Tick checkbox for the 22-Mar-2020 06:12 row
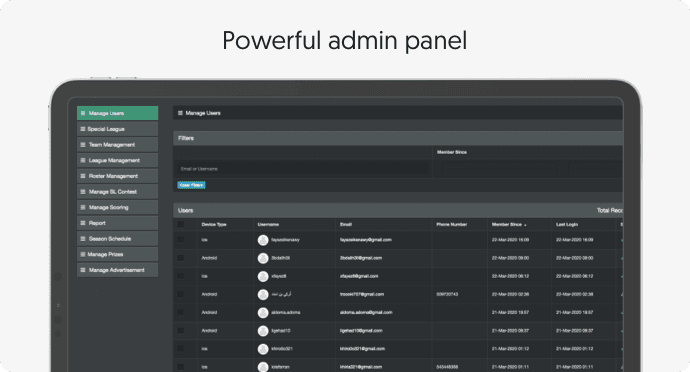This screenshot has height=372, width=690. coord(180,276)
